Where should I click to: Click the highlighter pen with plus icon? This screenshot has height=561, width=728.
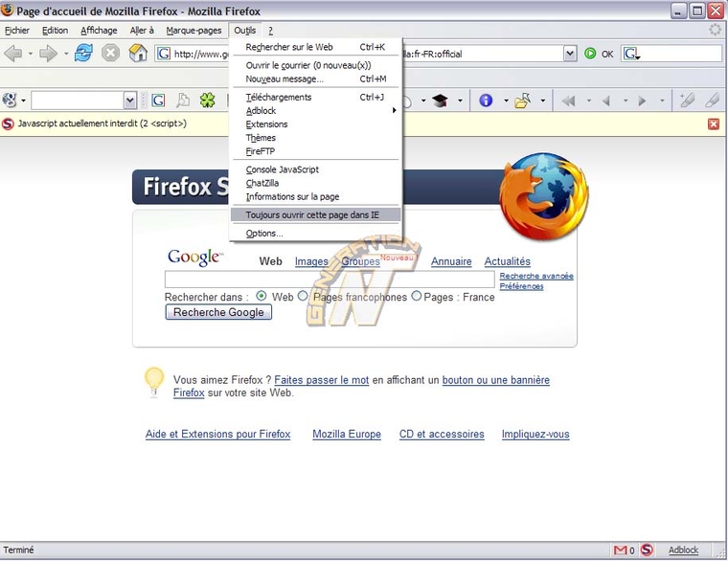pyautogui.click(x=686, y=101)
